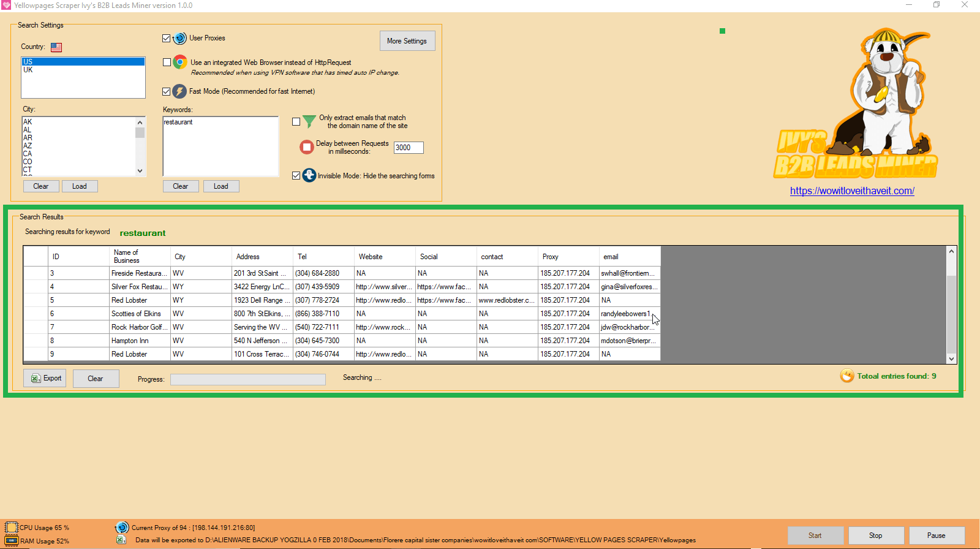
Task: Select CA in the City list
Action: 78,154
